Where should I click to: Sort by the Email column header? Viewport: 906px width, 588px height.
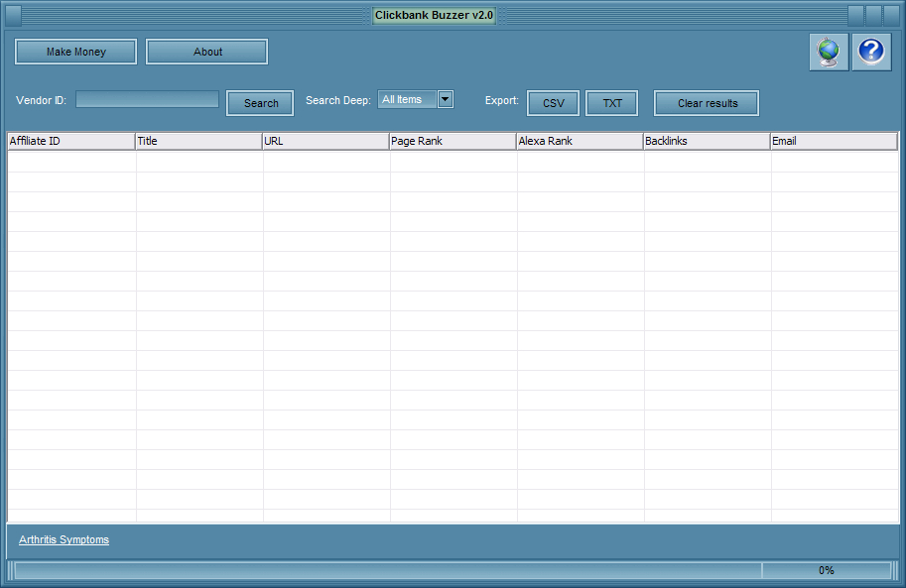(835, 141)
